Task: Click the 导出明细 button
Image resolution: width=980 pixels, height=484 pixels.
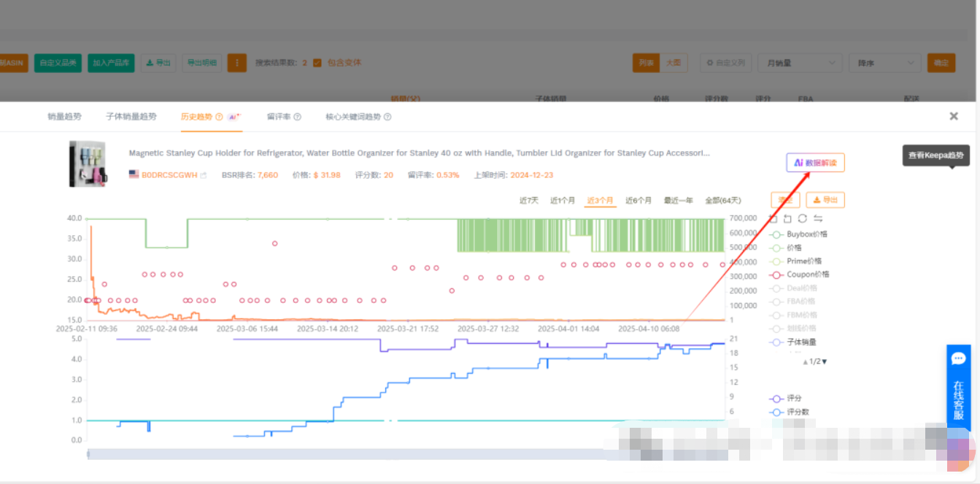Action: coord(201,63)
